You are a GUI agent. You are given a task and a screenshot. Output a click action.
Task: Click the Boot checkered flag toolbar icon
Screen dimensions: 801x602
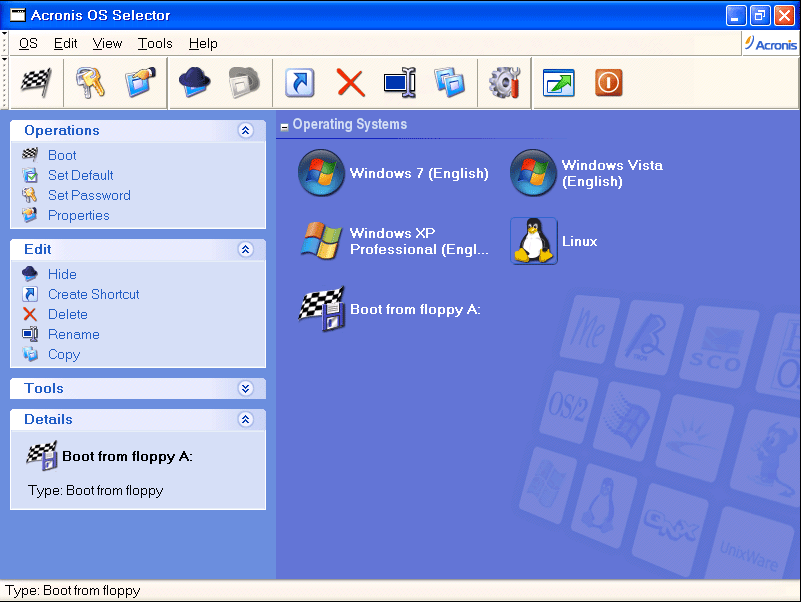[x=36, y=82]
